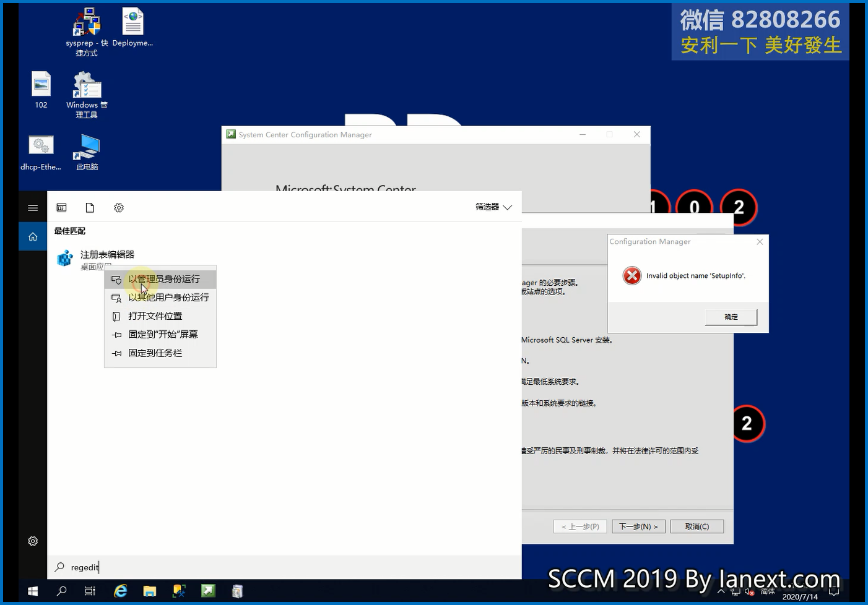Click 取消(C) in the setup wizard
The height and width of the screenshot is (605, 868).
pos(697,526)
